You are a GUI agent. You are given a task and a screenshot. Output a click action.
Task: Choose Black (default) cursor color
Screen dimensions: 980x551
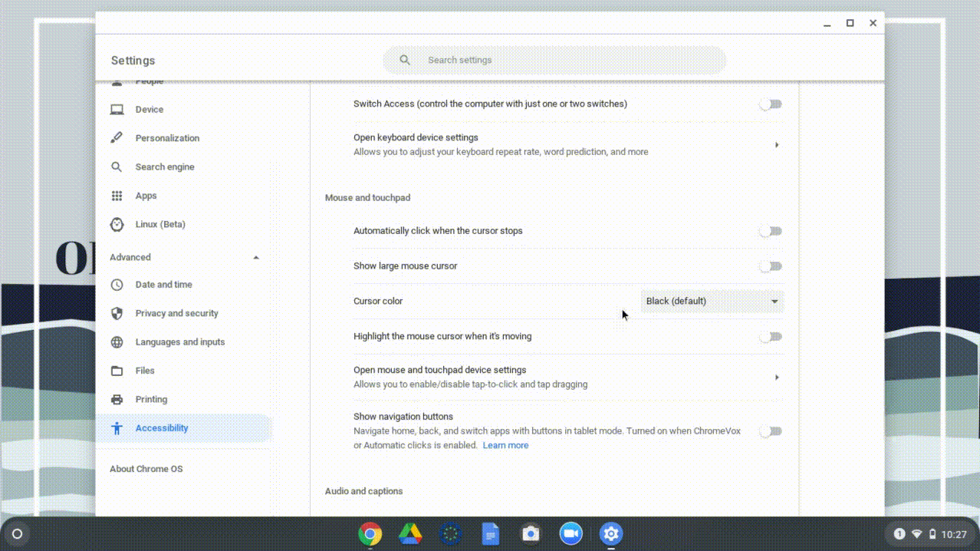712,301
